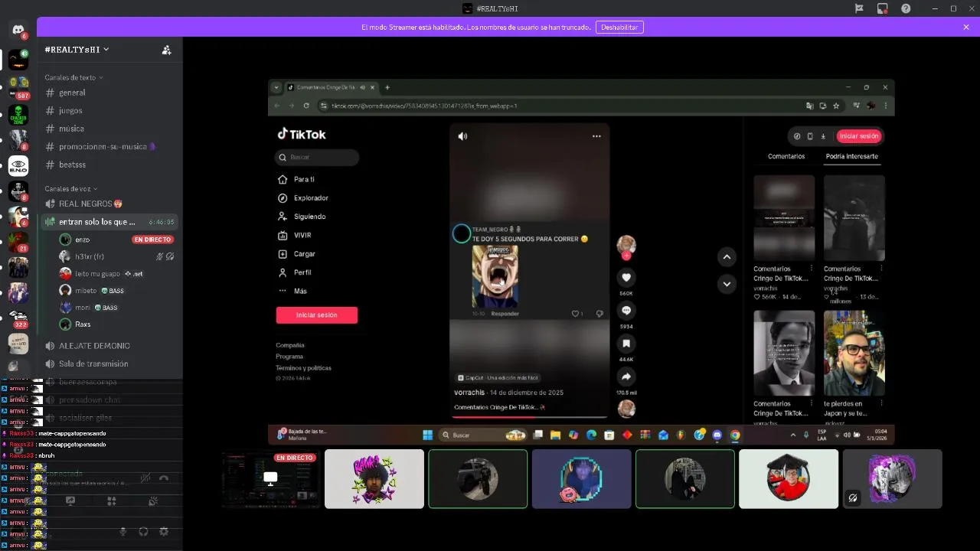Open Chrome three-dot menu in streamed browser

pos(886,106)
